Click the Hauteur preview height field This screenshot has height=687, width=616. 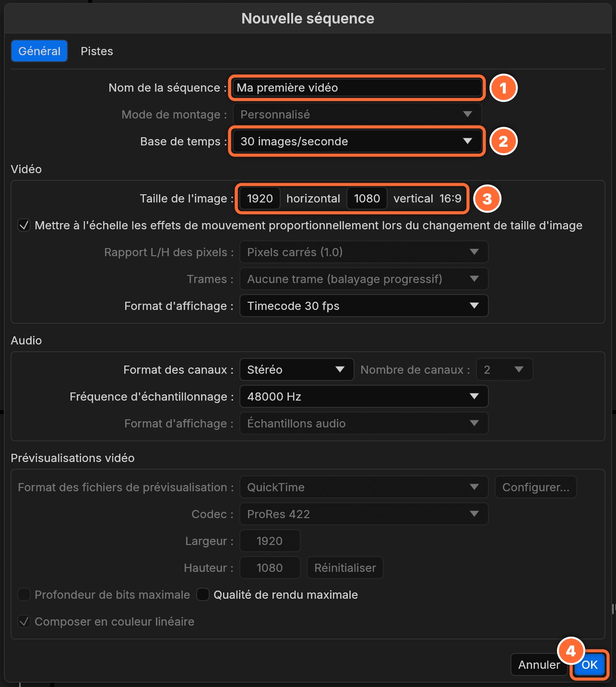(270, 568)
